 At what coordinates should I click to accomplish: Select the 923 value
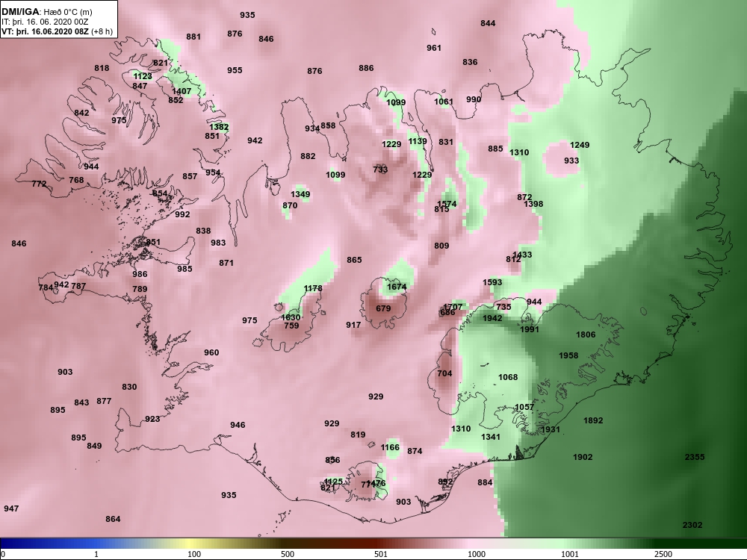tap(152, 419)
